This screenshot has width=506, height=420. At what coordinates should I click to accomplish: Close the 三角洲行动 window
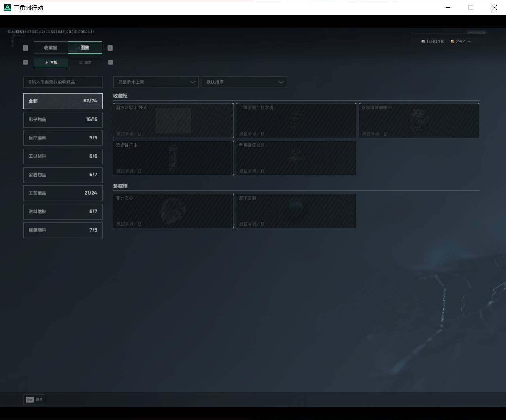494,8
